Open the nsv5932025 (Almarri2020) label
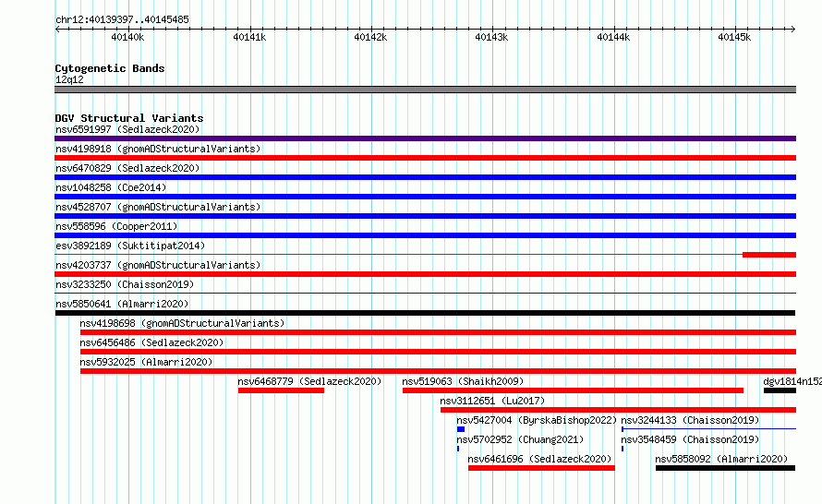 pyautogui.click(x=146, y=362)
